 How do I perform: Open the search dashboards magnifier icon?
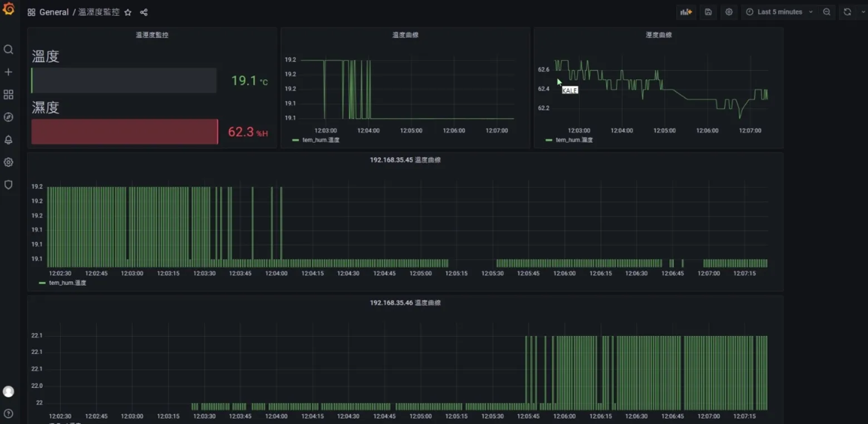click(x=8, y=50)
